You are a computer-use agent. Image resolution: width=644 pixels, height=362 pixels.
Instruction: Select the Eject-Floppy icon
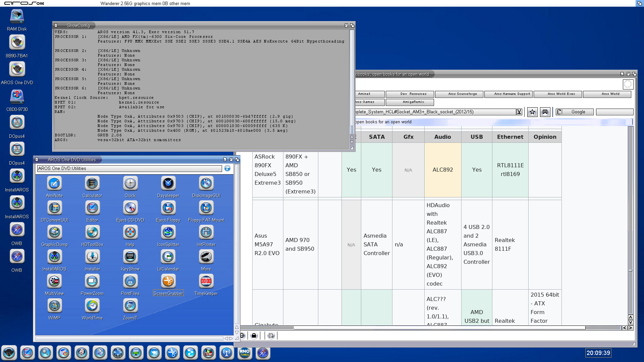click(x=168, y=208)
